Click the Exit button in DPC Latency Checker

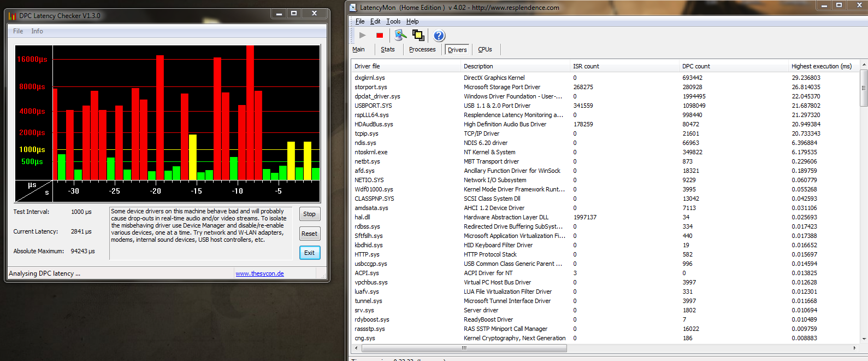(x=309, y=253)
